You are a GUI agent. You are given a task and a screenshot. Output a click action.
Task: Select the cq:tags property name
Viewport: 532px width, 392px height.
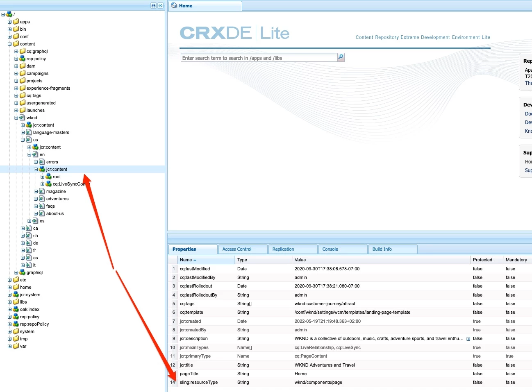[x=187, y=304]
